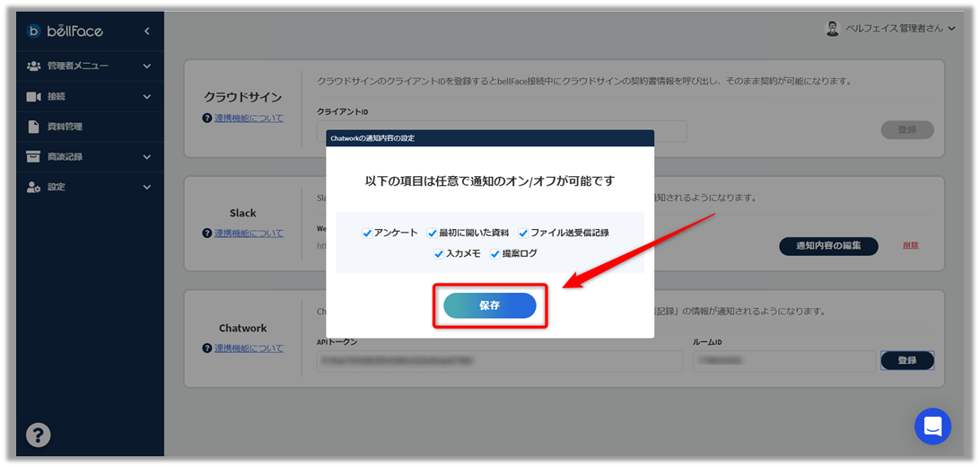Open 連携機能について link under Chatwork
Screen dimensions: 980x467
[249, 348]
